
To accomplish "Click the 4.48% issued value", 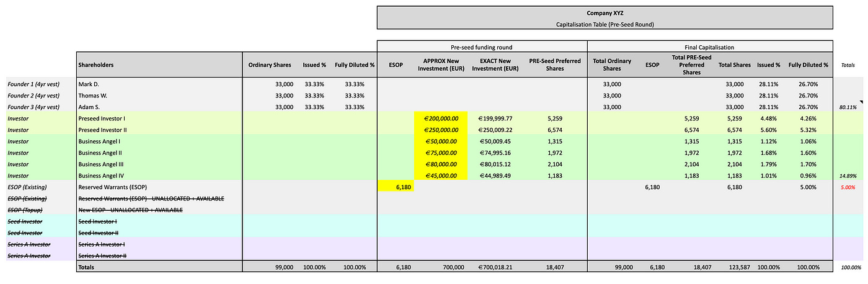I will (769, 118).
